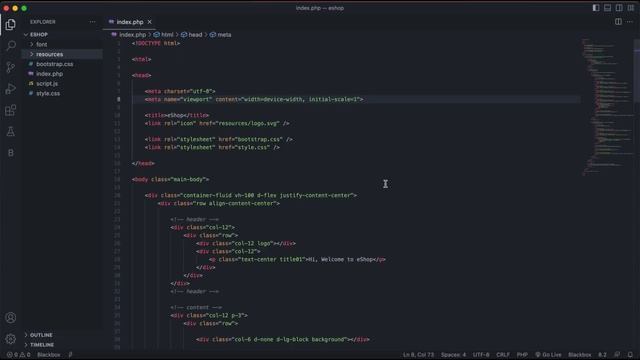This screenshot has width=640, height=360.
Task: Open script.js in the explorer
Action: pyautogui.click(x=47, y=84)
